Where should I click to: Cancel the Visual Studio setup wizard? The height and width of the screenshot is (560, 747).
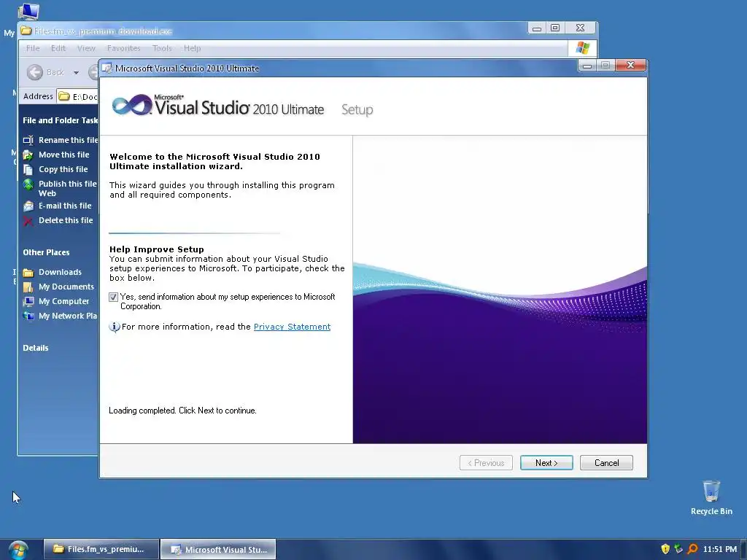606,462
